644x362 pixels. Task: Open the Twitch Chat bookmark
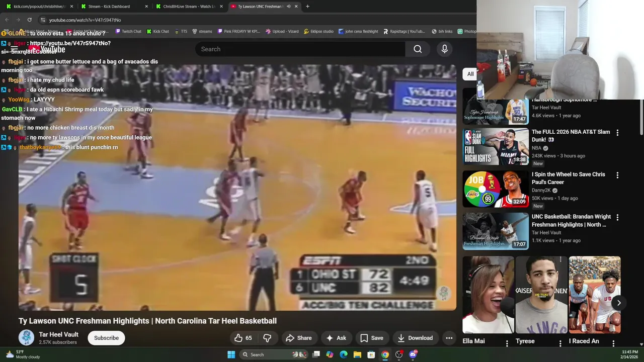tap(128, 31)
